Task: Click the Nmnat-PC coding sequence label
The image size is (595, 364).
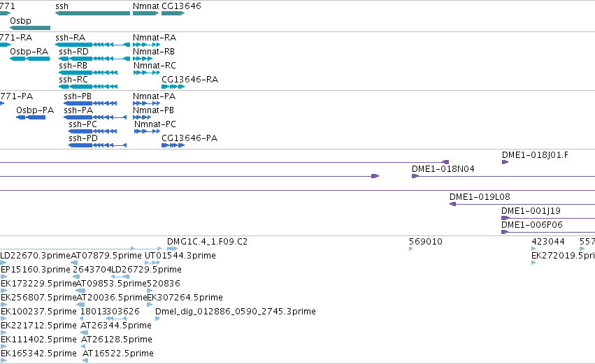Action: pos(155,124)
